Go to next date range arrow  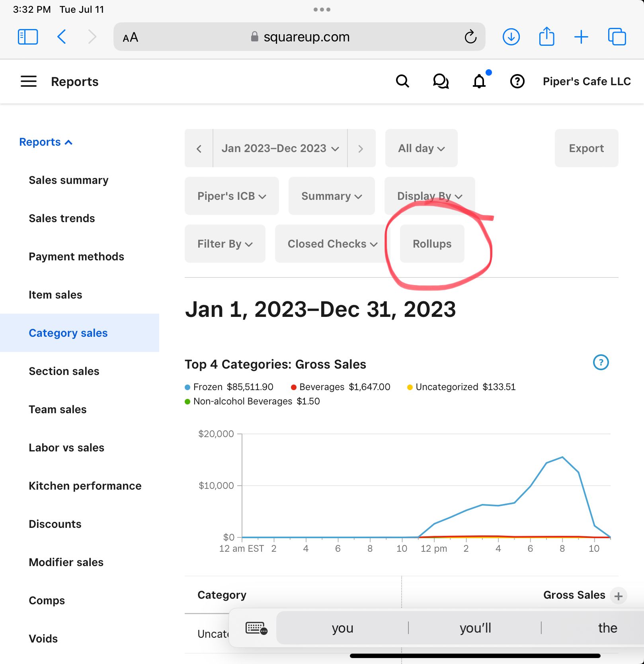[x=361, y=148]
